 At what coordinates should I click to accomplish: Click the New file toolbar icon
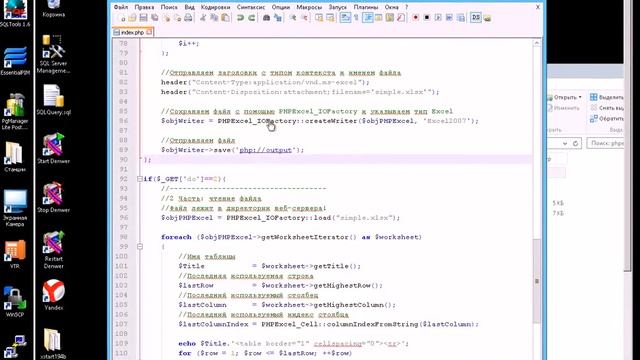pyautogui.click(x=121, y=18)
